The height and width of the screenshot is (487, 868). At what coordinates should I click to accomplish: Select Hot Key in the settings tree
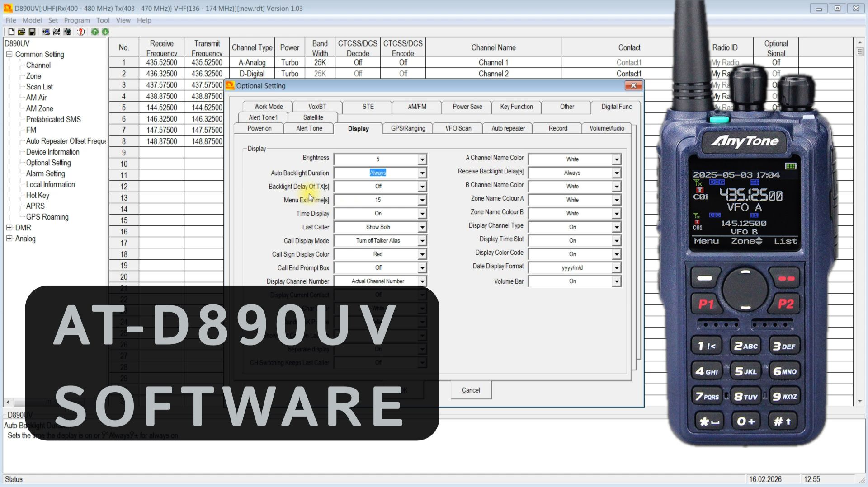click(38, 195)
